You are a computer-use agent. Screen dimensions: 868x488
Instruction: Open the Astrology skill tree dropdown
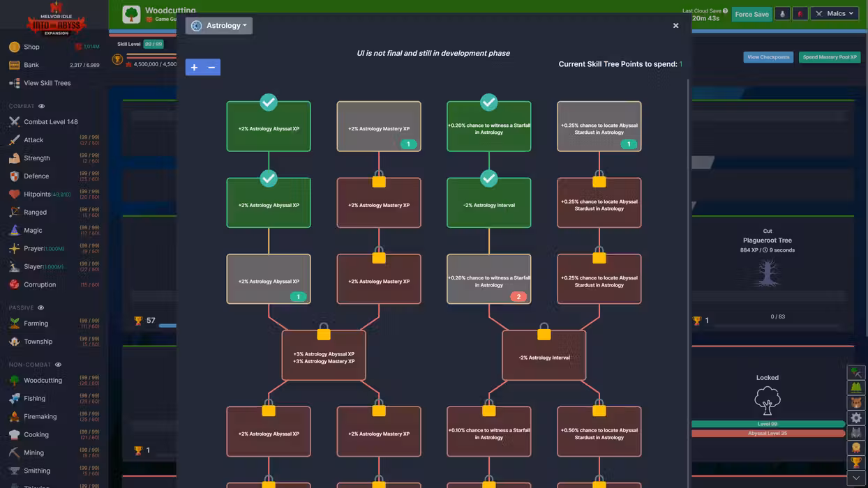point(219,26)
